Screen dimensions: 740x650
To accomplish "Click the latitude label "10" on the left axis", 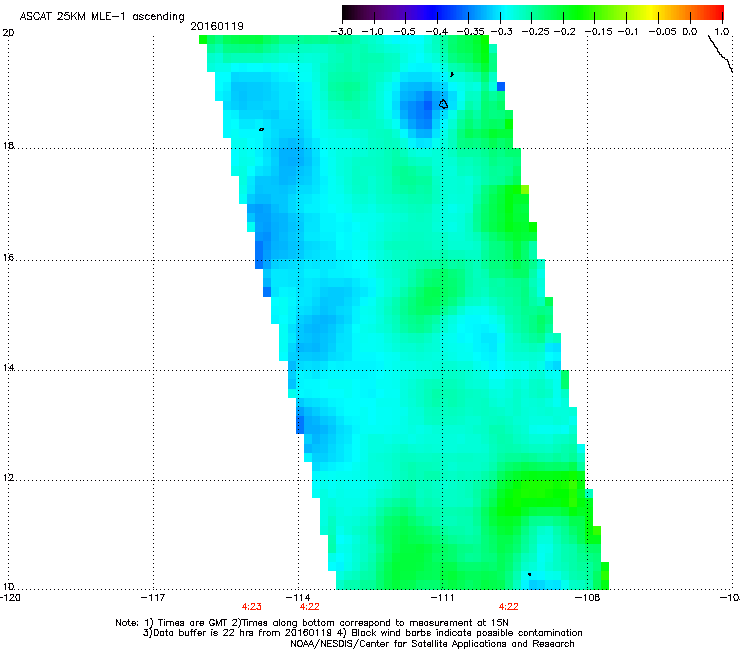I will (x=8, y=587).
